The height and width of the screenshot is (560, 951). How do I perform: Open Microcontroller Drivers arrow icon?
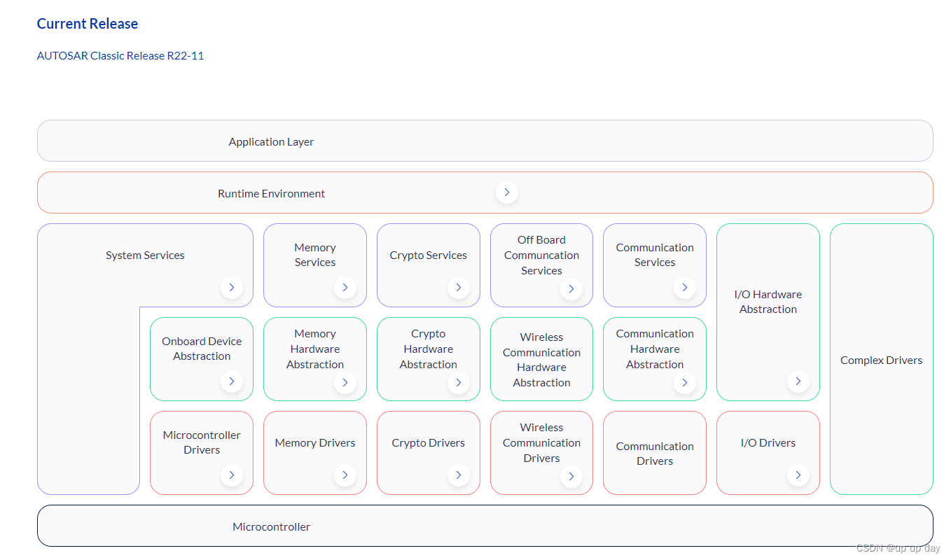coord(231,475)
